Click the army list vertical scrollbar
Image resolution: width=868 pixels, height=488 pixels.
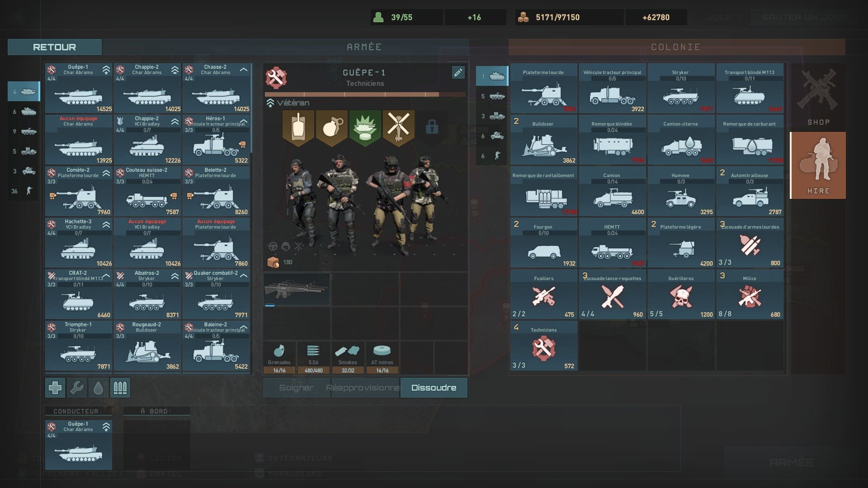[251, 108]
